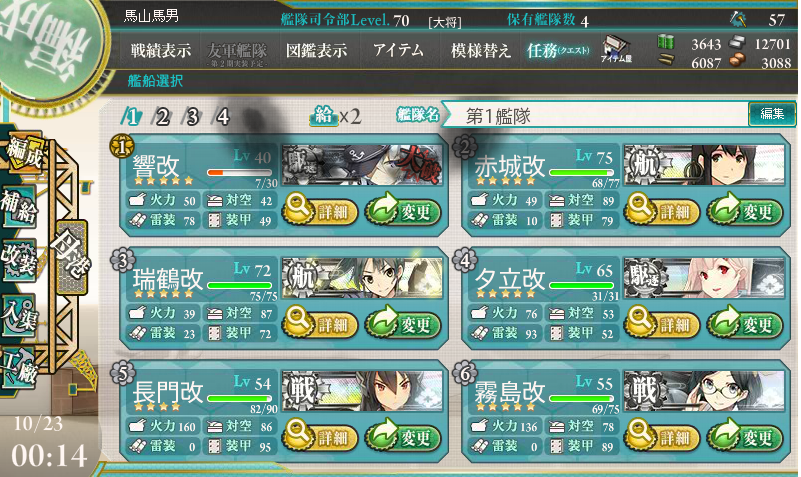Open the アイテム屋 item shop icon
The height and width of the screenshot is (477, 801).
tap(616, 49)
